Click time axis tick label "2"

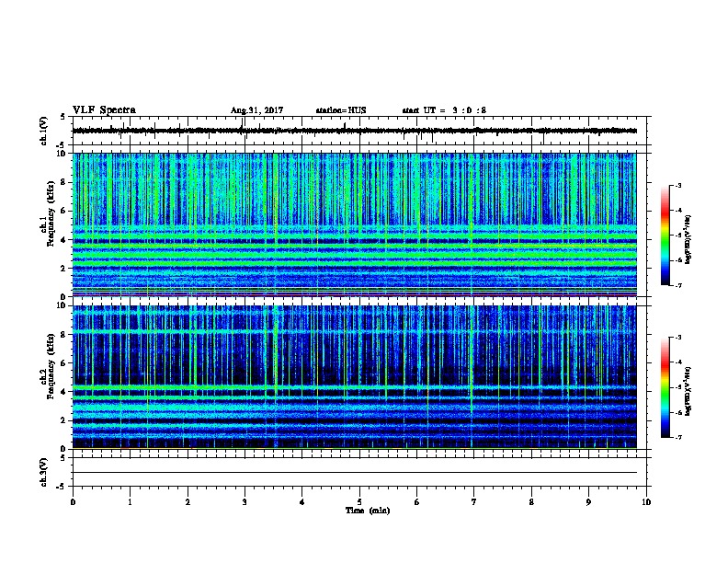(x=188, y=502)
